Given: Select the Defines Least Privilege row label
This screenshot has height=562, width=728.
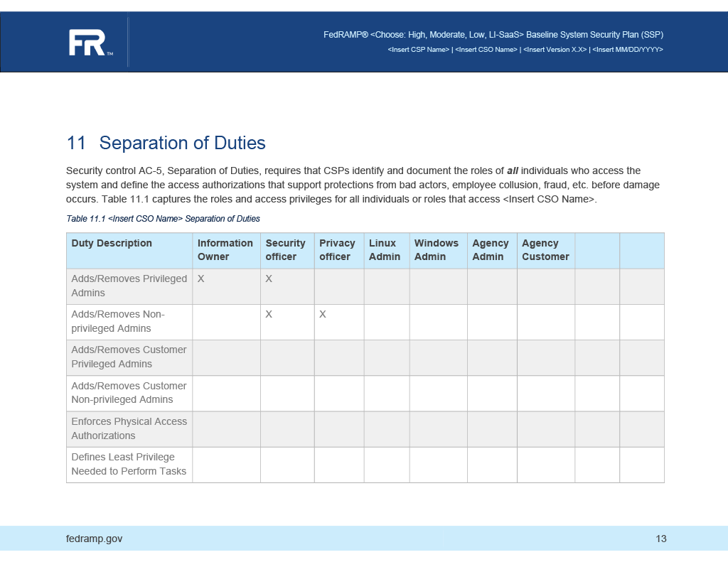Looking at the screenshot, I should click(x=129, y=464).
